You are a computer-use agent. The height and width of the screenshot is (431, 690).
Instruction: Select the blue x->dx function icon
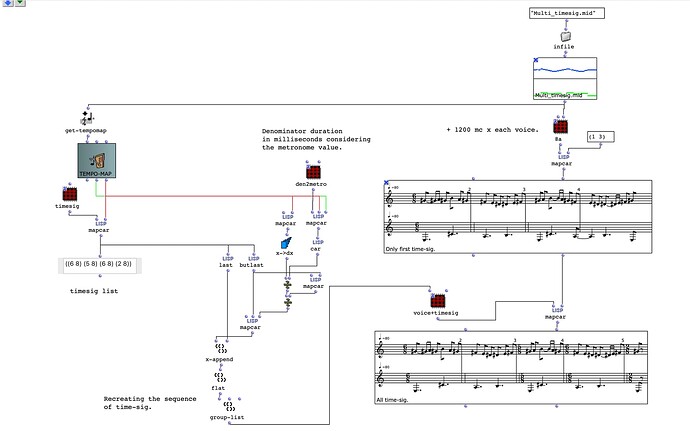click(285, 243)
